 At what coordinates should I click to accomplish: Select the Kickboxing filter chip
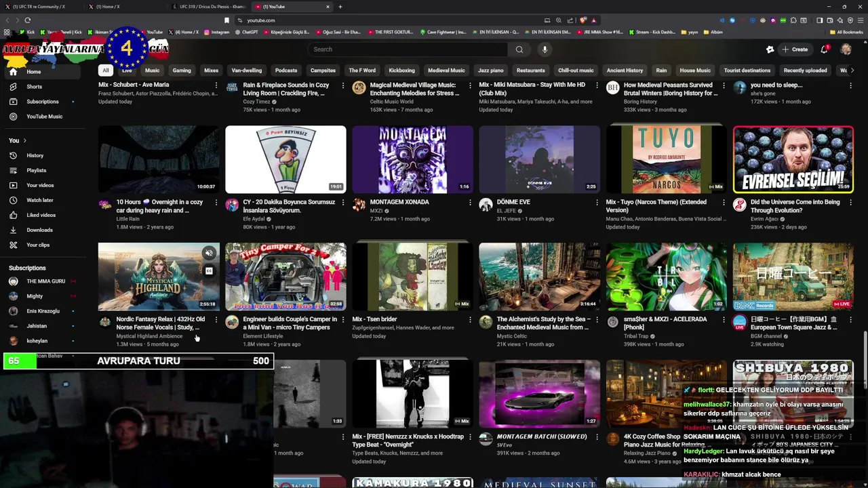[401, 70]
